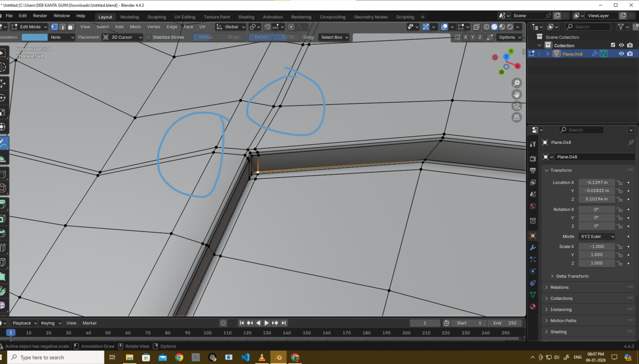This screenshot has width=639, height=364.
Task: Open the Keying popover in timeline
Action: pyautogui.click(x=50, y=323)
